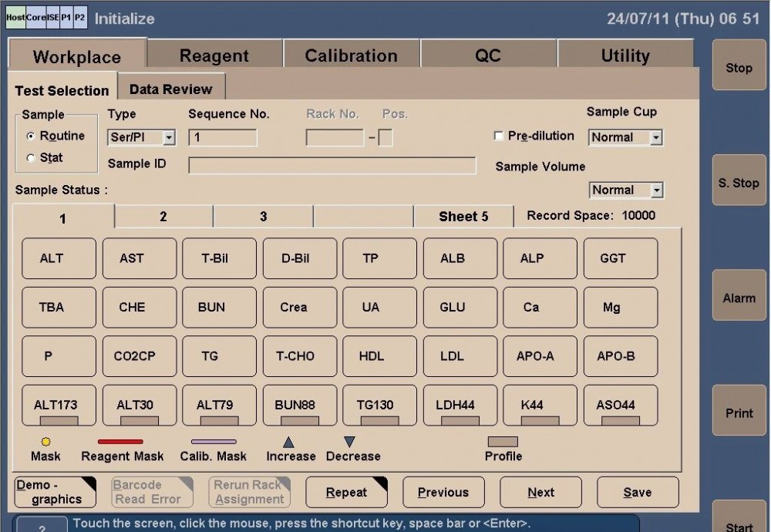This screenshot has width=771, height=532.
Task: Switch to test sheet 3
Action: coord(264,217)
